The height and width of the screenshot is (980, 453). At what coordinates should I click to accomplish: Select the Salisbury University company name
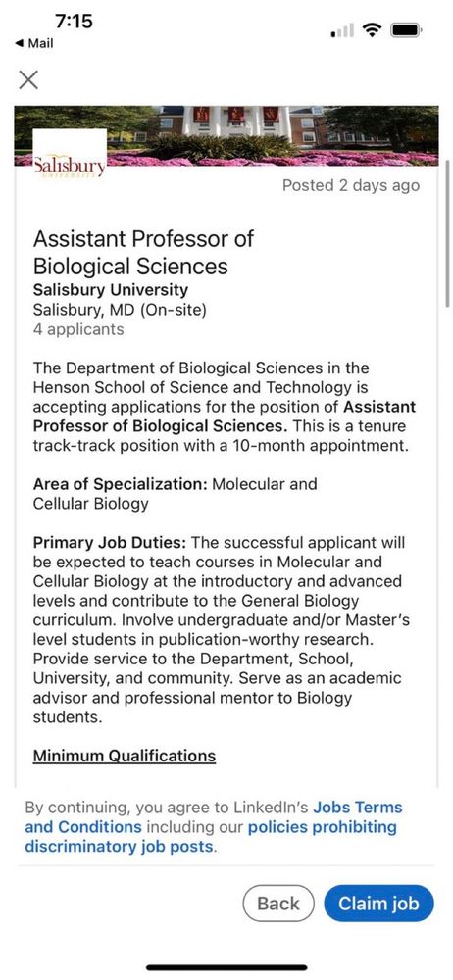tap(110, 290)
